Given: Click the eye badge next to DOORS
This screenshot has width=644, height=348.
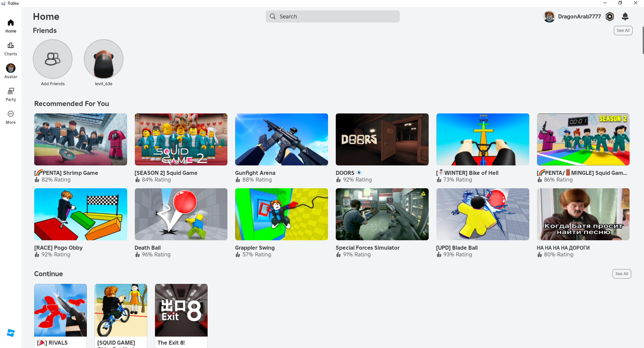Looking at the screenshot, I should 359,172.
